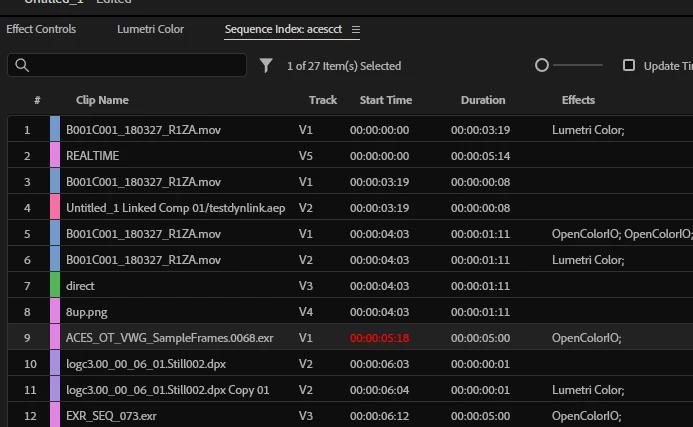The image size is (693, 427).
Task: Click the row number 4 cell
Action: (x=27, y=208)
